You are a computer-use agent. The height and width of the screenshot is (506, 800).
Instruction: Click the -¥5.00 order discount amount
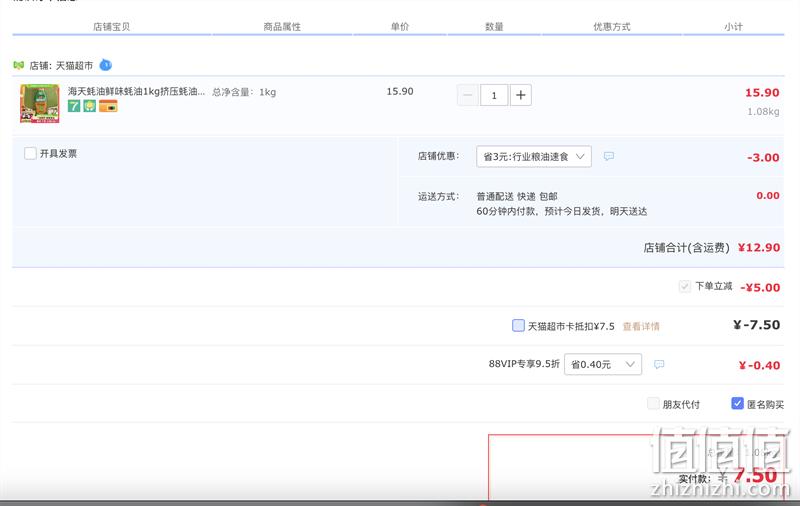click(x=760, y=287)
